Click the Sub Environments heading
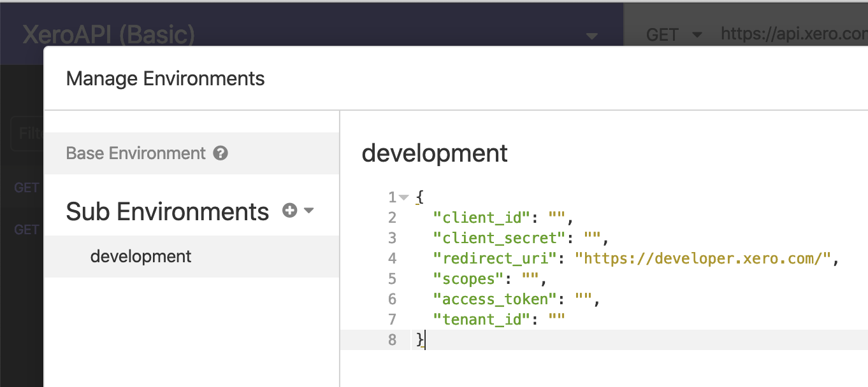 pyautogui.click(x=168, y=211)
